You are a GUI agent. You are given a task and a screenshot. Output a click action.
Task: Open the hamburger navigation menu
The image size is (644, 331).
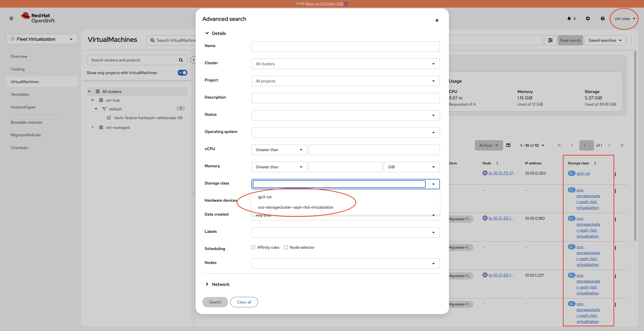pyautogui.click(x=11, y=18)
